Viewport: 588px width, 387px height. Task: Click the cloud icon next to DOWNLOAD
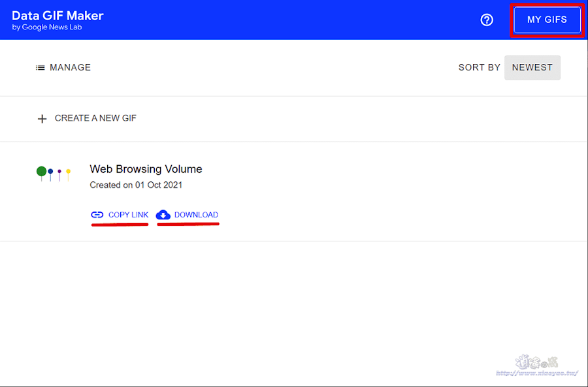click(x=163, y=215)
